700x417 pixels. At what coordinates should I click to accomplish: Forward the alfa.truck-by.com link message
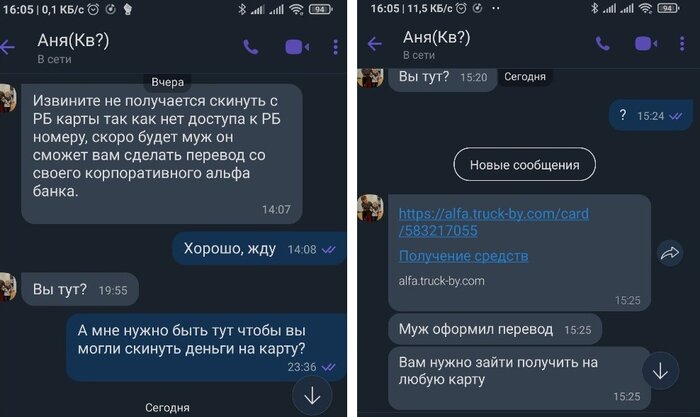tap(670, 253)
